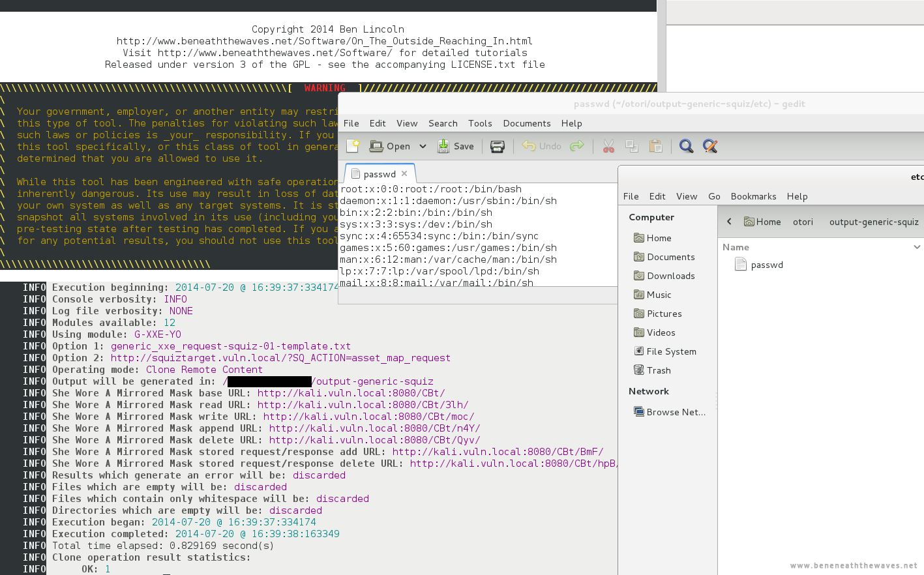This screenshot has height=575, width=924.
Task: Open the file manager File menu
Action: coord(631,196)
